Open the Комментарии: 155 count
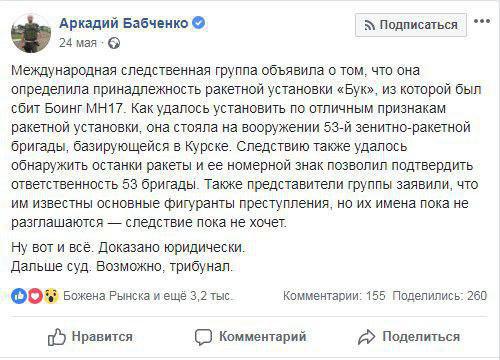The width and height of the screenshot is (500, 360). 334,296
